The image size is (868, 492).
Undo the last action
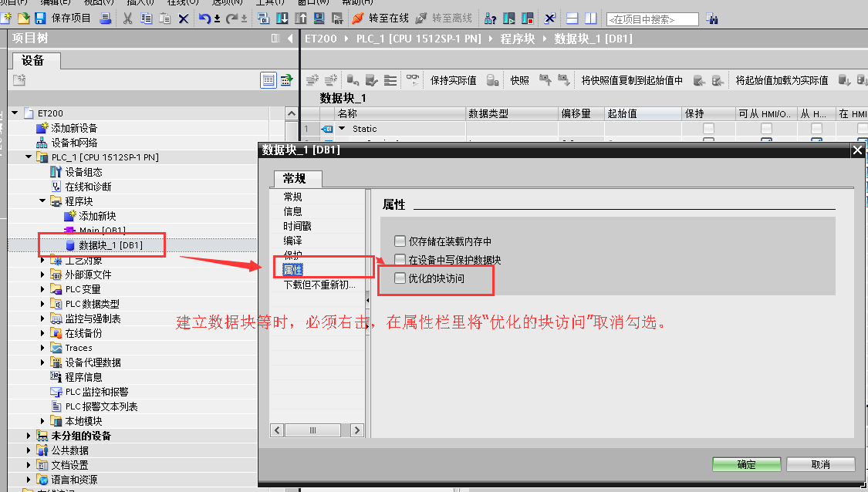point(206,21)
